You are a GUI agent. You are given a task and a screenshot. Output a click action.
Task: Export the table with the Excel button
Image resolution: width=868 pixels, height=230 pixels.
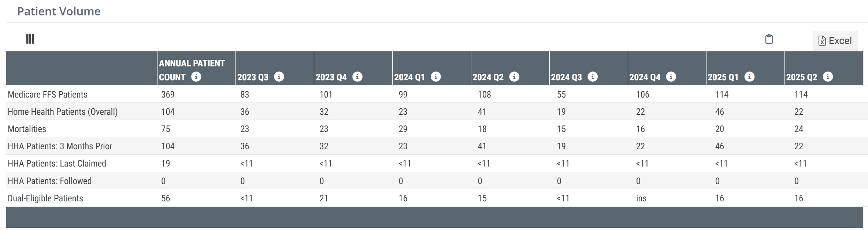(835, 41)
